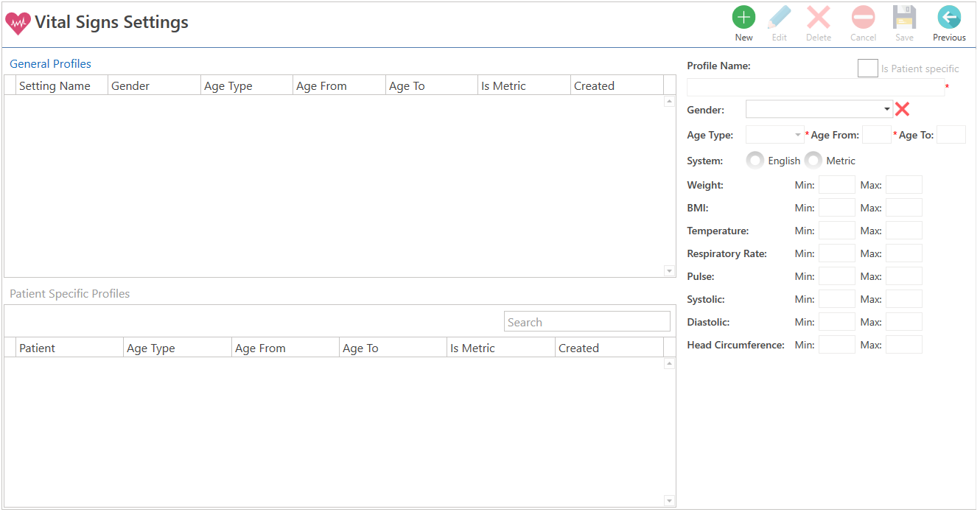Screen dimensions: 980x512
Task: Click Patient Specific Profiles scrollbar down arrow
Action: 669,501
